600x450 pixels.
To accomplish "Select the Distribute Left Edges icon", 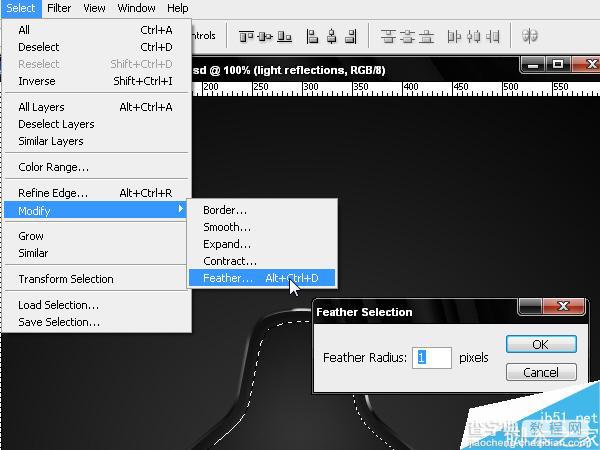I will 454,37.
